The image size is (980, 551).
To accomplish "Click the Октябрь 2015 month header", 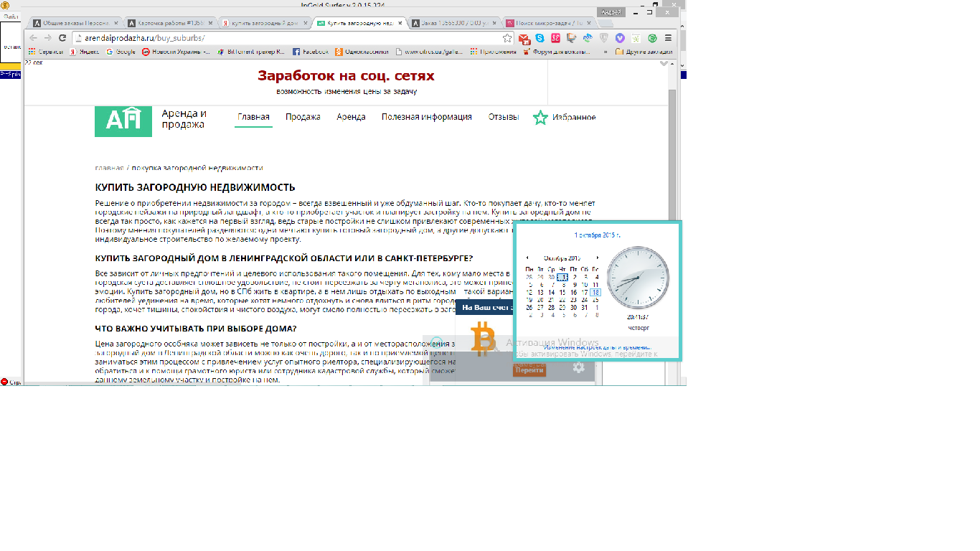I will tap(562, 258).
